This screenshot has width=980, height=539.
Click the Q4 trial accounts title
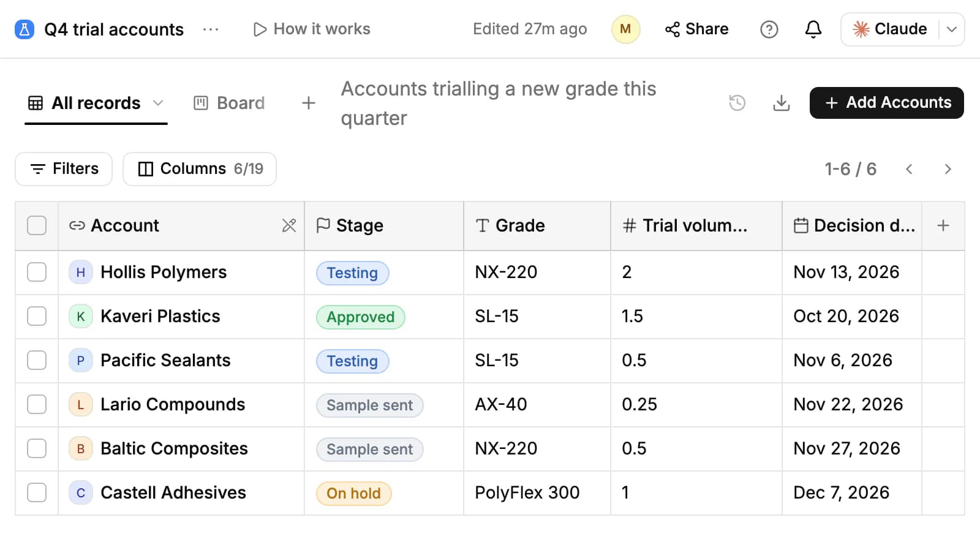tap(114, 29)
